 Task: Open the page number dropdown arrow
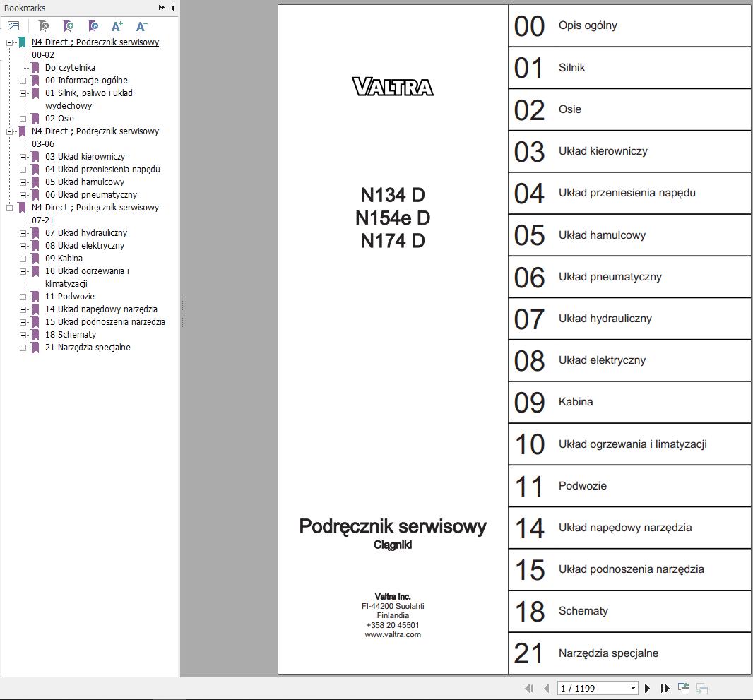tap(632, 687)
